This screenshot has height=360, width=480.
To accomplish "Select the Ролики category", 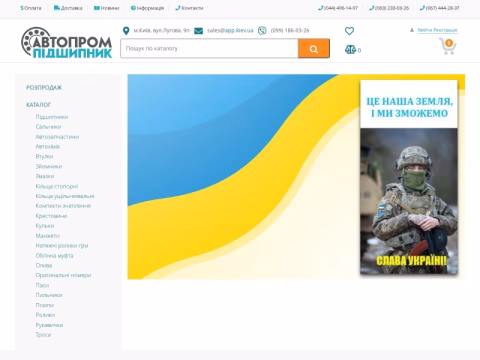I will point(45,315).
